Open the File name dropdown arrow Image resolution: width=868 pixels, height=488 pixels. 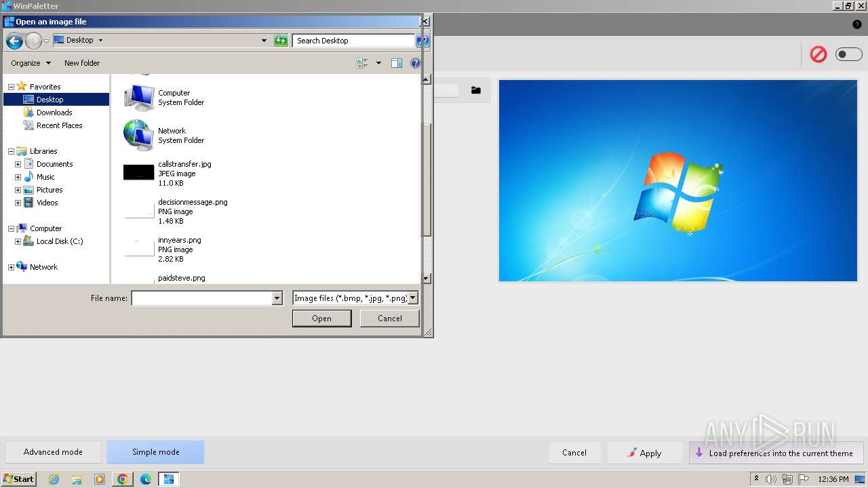[x=277, y=298]
